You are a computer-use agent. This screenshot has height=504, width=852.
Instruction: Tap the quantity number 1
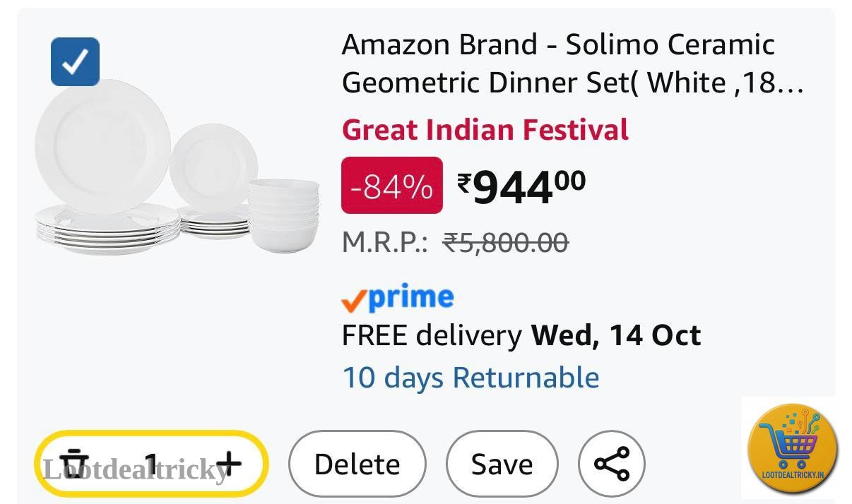[151, 464]
